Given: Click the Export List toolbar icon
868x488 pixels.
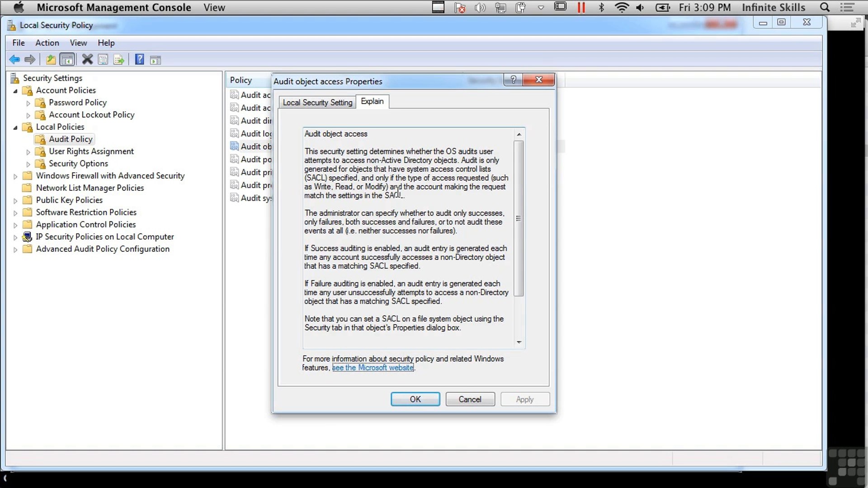Looking at the screenshot, I should 119,60.
